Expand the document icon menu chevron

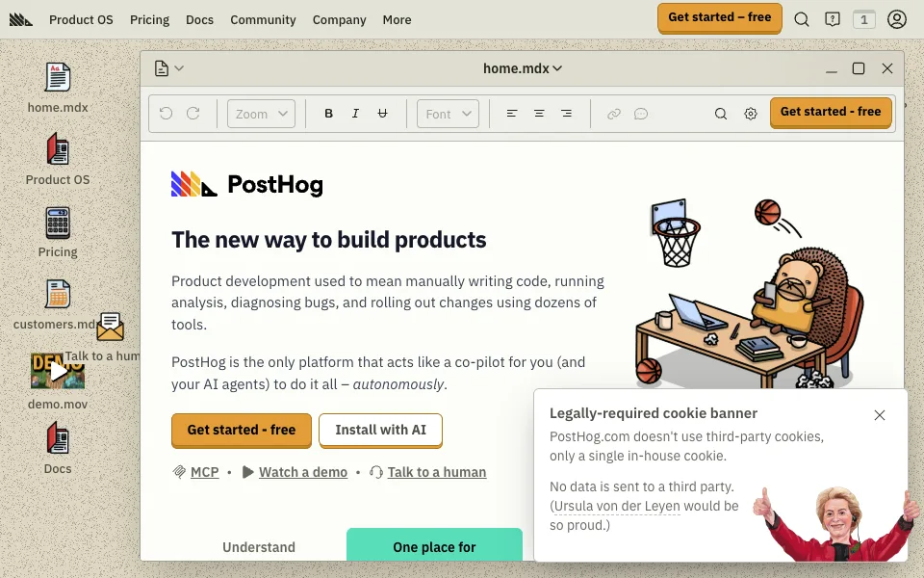pos(179,68)
